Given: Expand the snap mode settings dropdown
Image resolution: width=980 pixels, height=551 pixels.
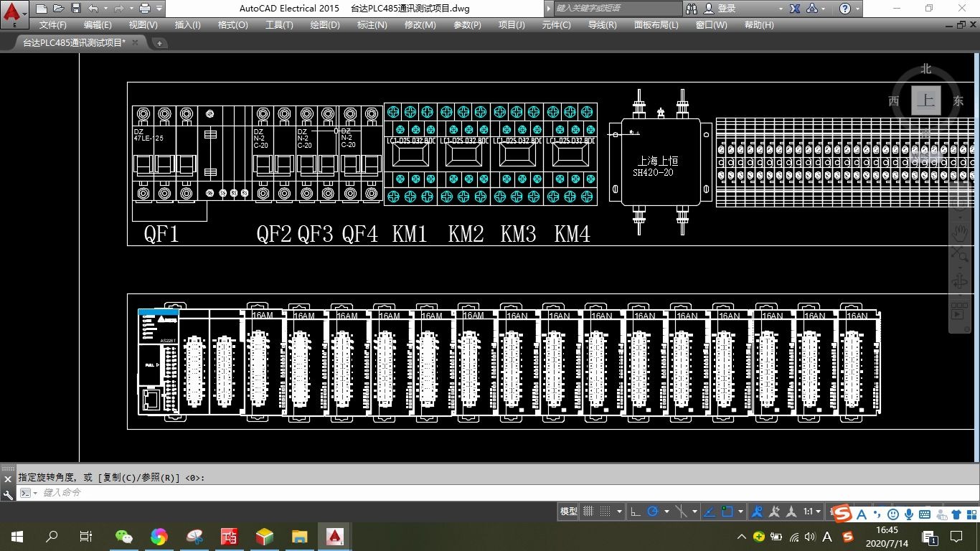Looking at the screenshot, I should (x=620, y=512).
